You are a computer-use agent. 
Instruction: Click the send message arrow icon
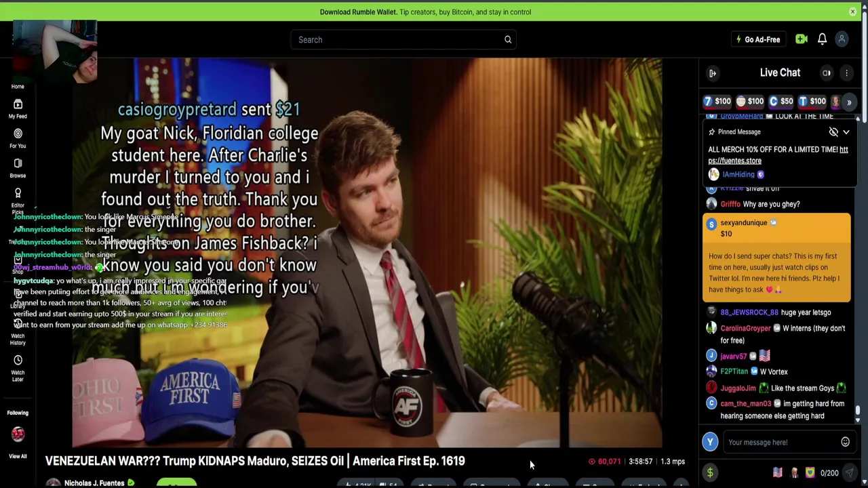[x=850, y=473]
